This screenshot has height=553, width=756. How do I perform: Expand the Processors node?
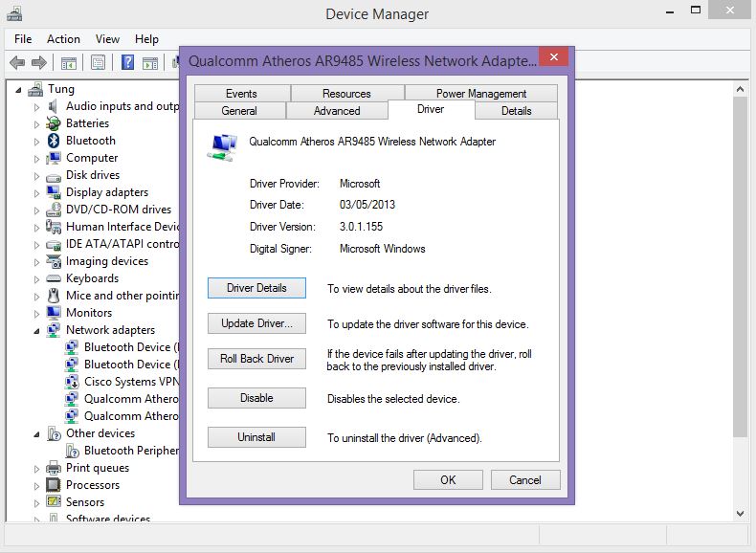point(36,486)
